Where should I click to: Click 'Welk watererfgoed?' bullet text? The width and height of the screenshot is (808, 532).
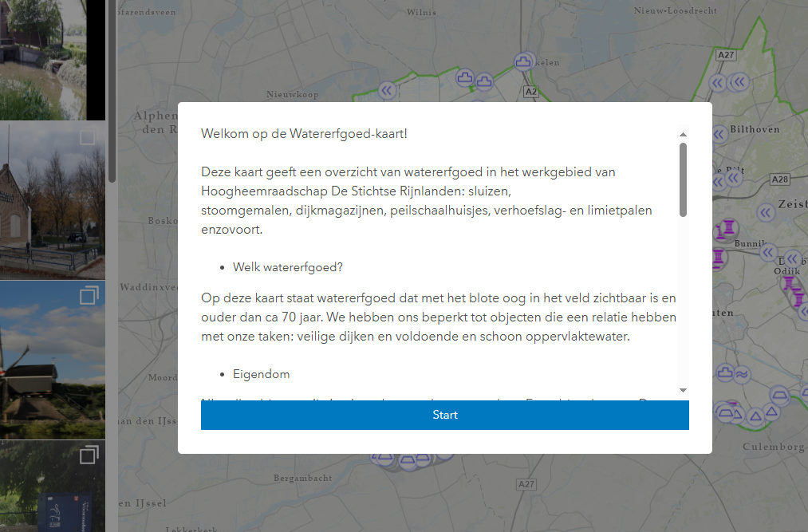pos(287,267)
